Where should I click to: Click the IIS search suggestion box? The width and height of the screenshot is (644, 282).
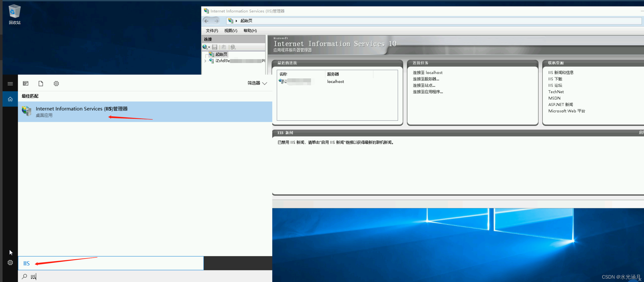[111, 263]
